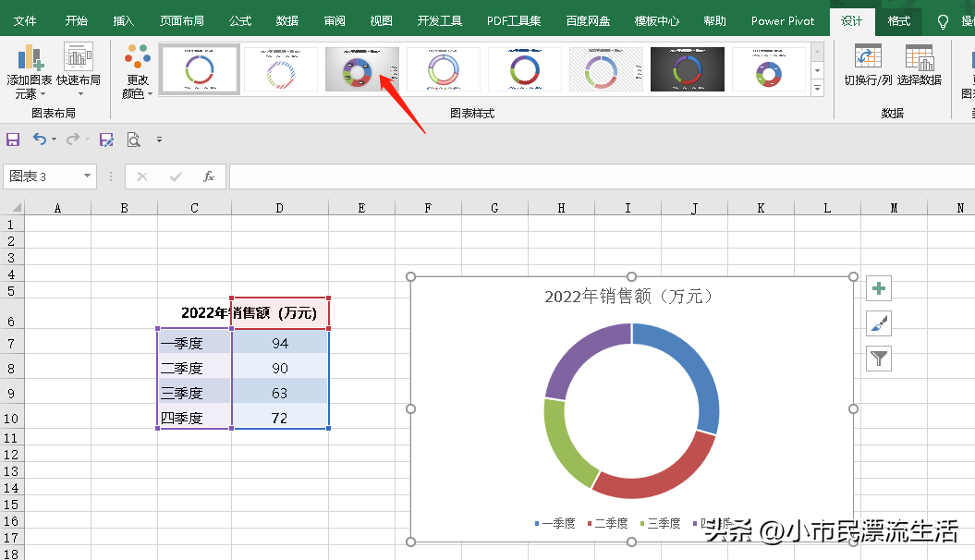The height and width of the screenshot is (560, 975).
Task: Open the Redo history dropdown arrow
Action: (87, 140)
